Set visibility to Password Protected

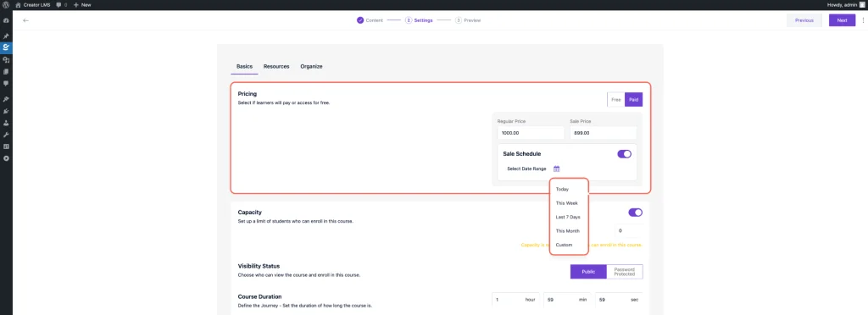pos(625,272)
